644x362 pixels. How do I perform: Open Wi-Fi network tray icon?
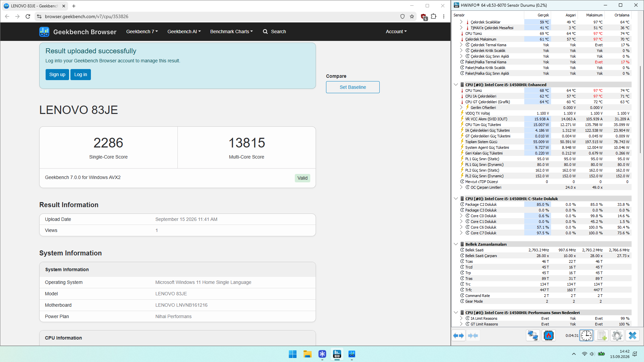584,354
